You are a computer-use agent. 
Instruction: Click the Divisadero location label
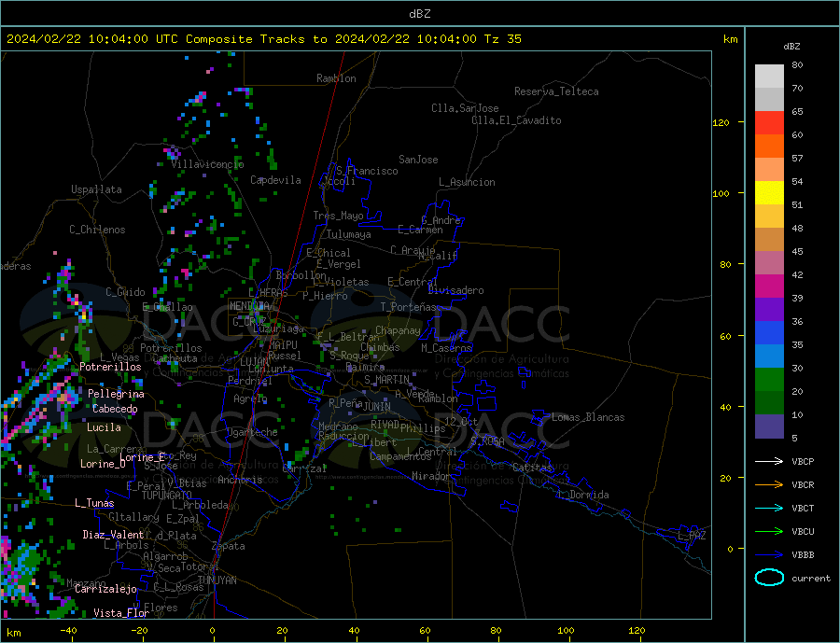tap(455, 290)
